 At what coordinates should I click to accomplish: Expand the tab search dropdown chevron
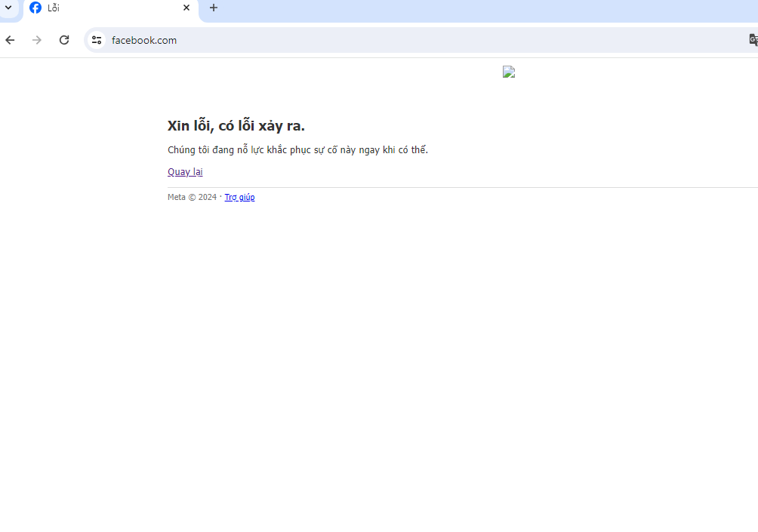pos(8,8)
